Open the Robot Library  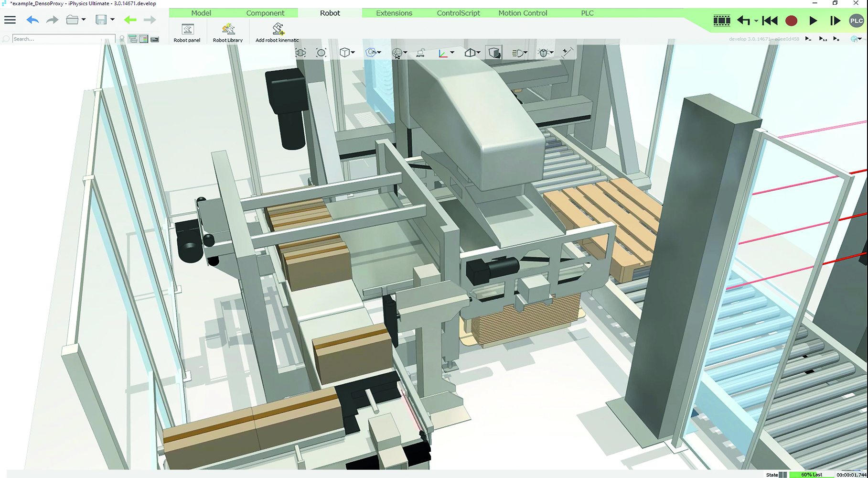tap(228, 32)
